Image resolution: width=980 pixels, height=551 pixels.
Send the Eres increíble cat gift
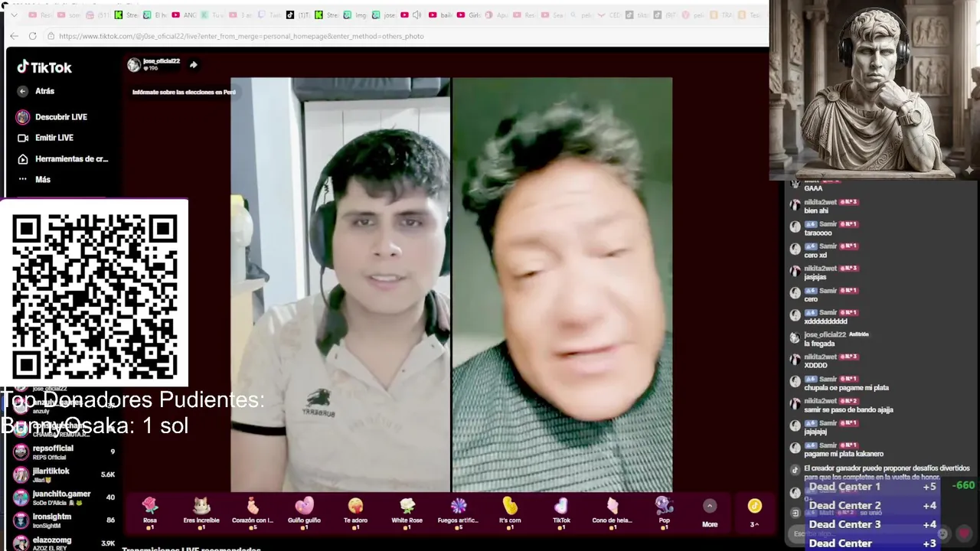pyautogui.click(x=201, y=513)
